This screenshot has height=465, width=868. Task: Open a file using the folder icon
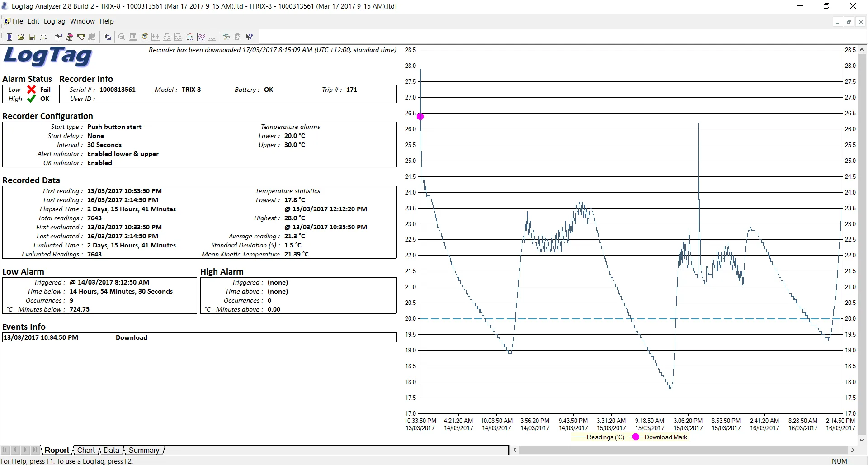click(x=21, y=37)
